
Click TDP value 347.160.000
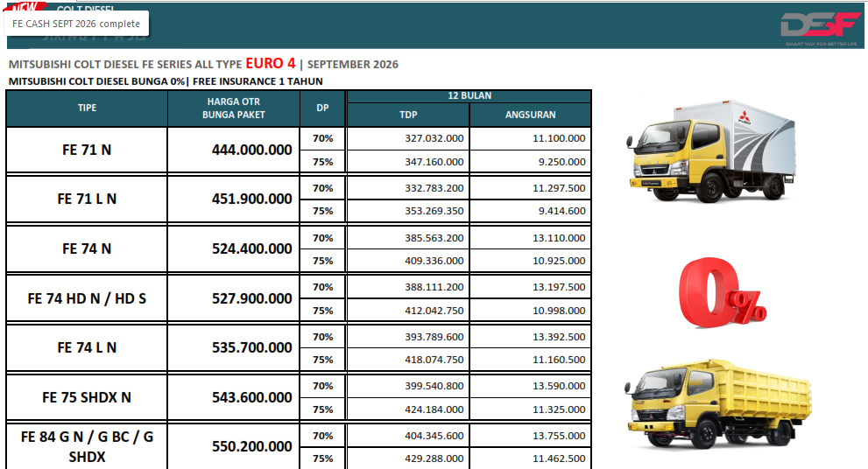tap(434, 162)
